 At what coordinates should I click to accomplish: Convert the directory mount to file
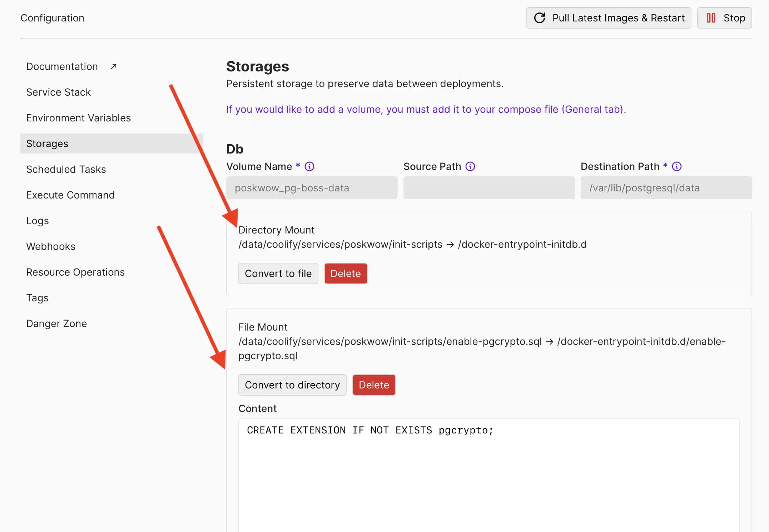coord(278,273)
